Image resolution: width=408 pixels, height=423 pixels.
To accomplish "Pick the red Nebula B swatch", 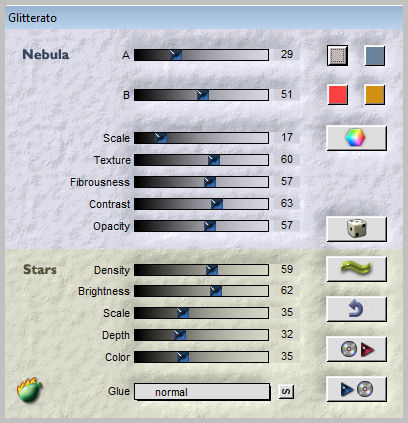I will point(338,95).
